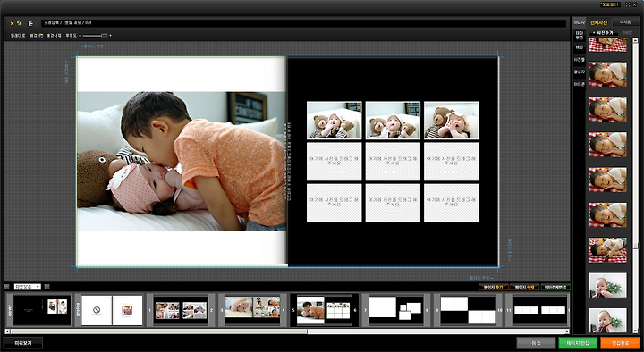644x352 pixels.
Task: Toggle the fullscreen icon at top right
Action: pos(628,4)
